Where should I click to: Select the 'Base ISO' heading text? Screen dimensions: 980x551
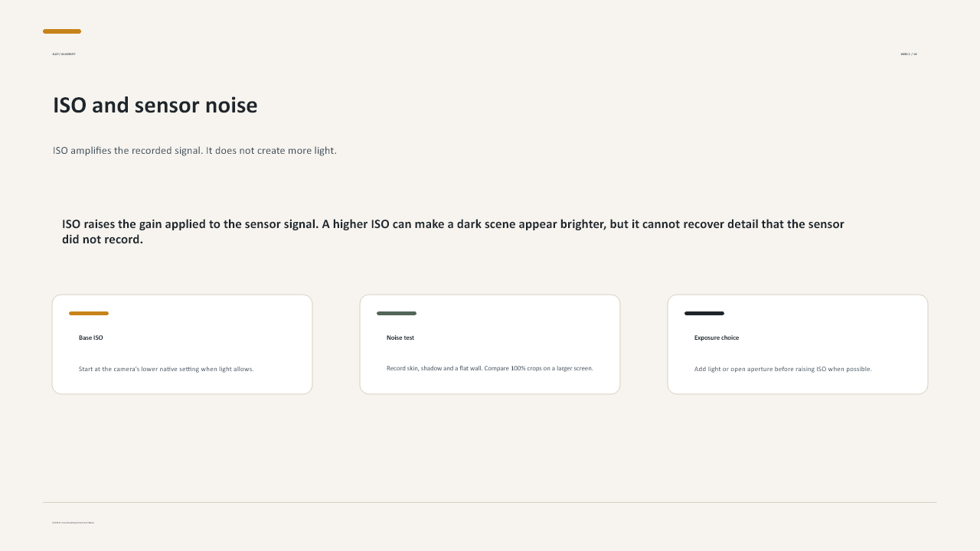click(x=91, y=337)
